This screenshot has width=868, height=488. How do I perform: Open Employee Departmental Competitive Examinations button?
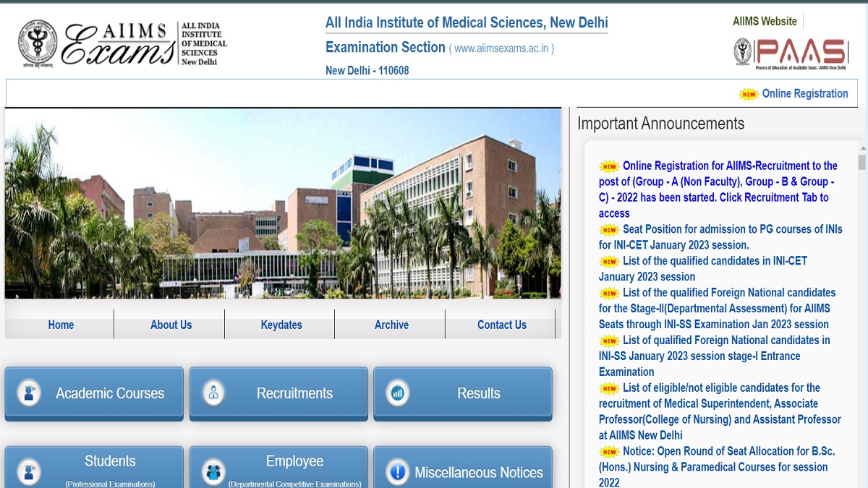[x=278, y=468]
